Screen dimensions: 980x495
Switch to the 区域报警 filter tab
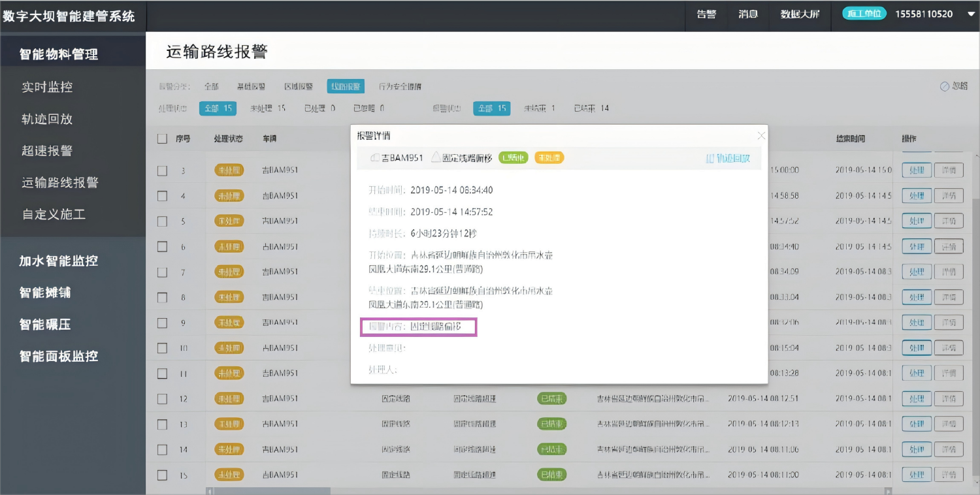pos(298,86)
